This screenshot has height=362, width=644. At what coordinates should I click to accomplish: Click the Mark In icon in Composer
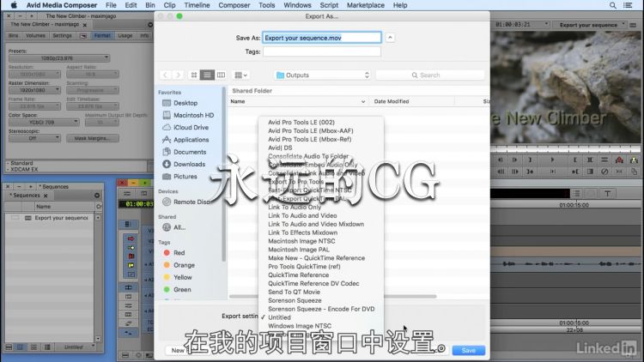(530, 160)
